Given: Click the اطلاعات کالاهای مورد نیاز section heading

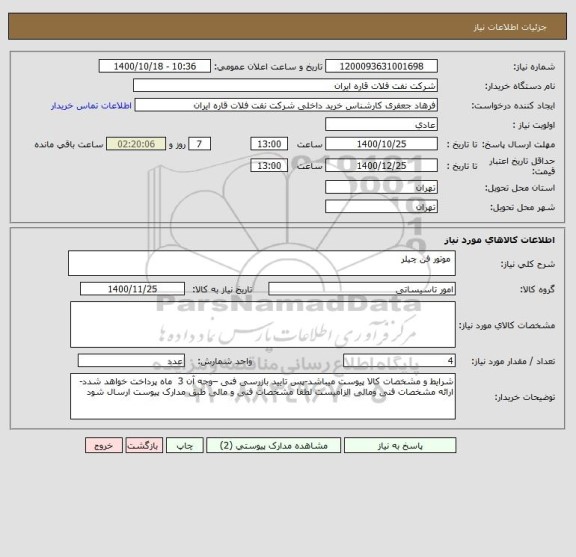Looking at the screenshot, I should [x=500, y=240].
